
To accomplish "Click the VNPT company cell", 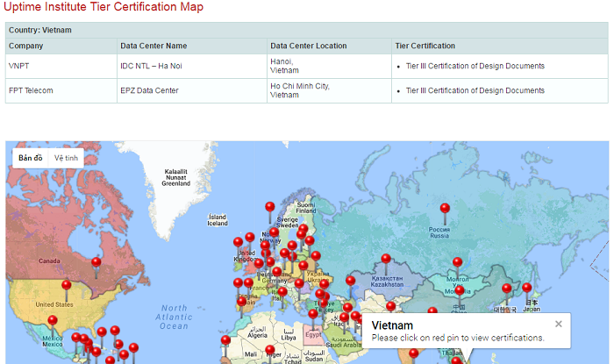I will [x=61, y=66].
